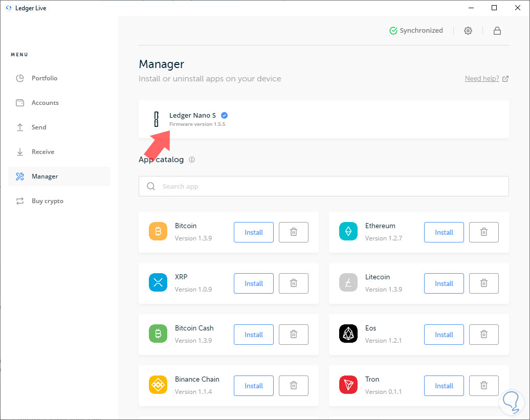
Task: Click the Bitcoin app icon
Action: 158,231
